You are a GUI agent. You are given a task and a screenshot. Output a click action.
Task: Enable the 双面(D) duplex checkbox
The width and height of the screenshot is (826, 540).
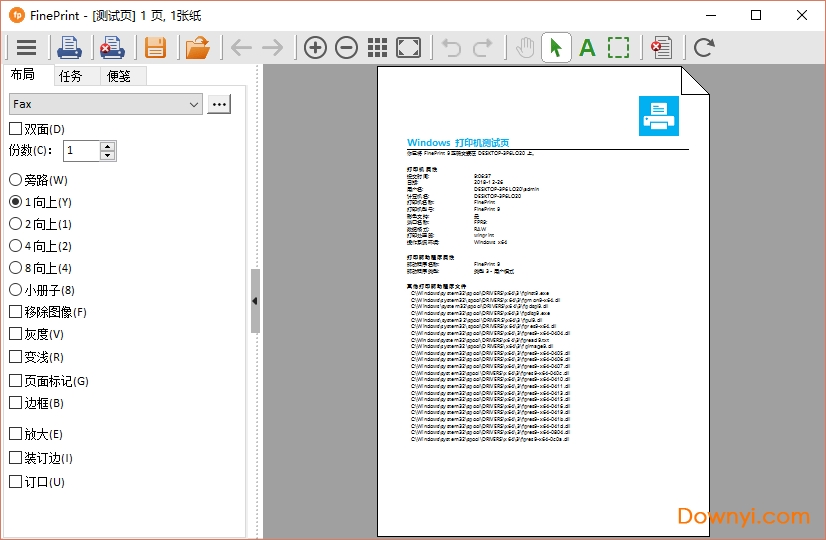[15, 129]
